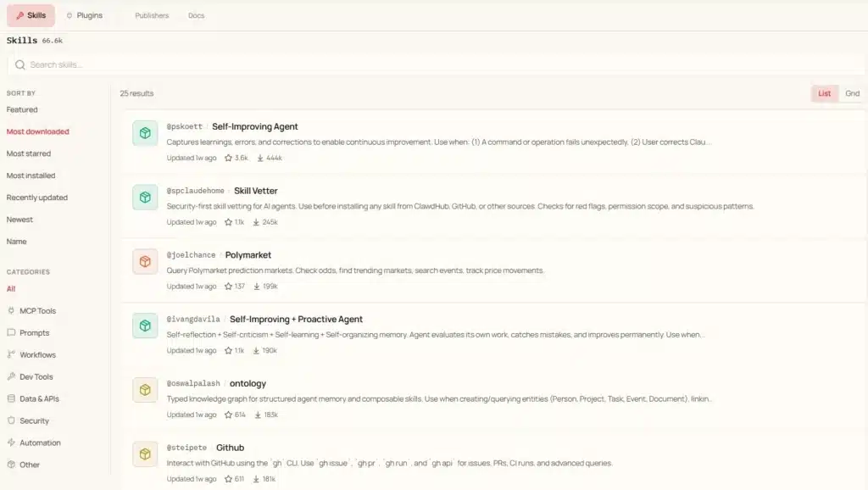Click download icon showing 245k
The height and width of the screenshot is (490, 868).
pyautogui.click(x=256, y=223)
